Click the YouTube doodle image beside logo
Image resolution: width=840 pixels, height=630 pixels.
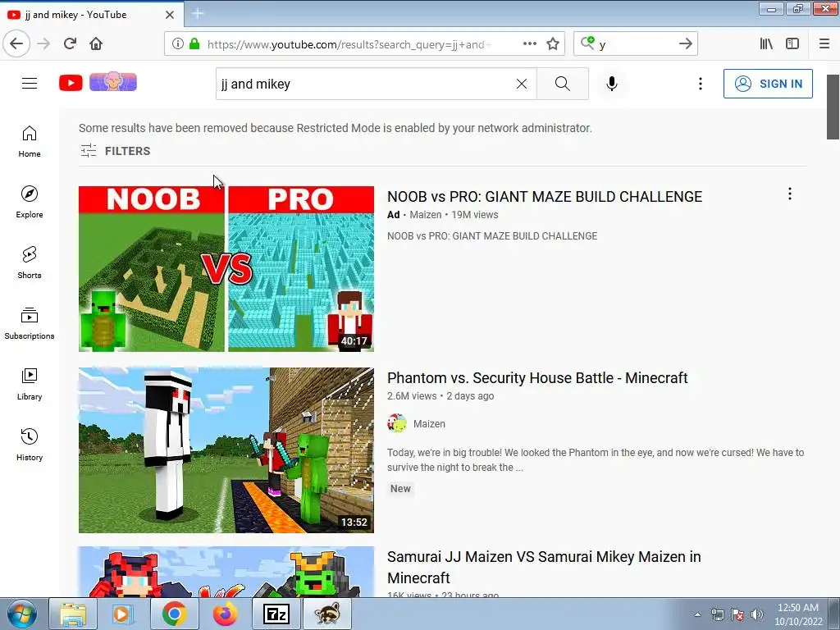[113, 81]
